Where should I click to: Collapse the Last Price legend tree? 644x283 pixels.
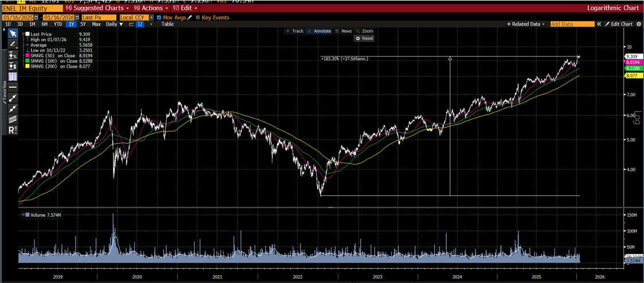tap(23, 34)
